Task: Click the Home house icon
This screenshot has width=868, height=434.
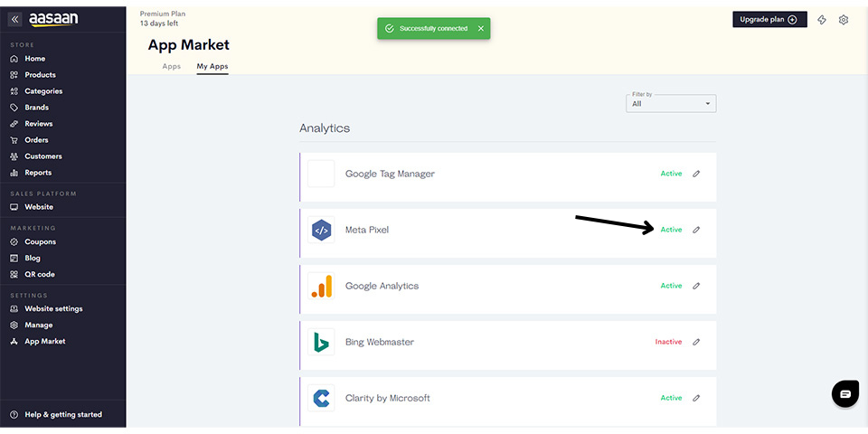Action: 14,59
